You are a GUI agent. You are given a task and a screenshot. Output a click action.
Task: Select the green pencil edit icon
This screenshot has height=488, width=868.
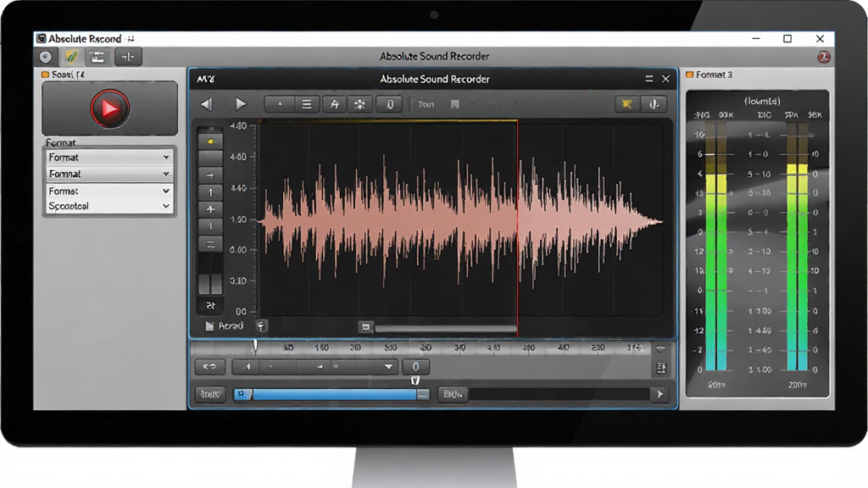[71, 57]
